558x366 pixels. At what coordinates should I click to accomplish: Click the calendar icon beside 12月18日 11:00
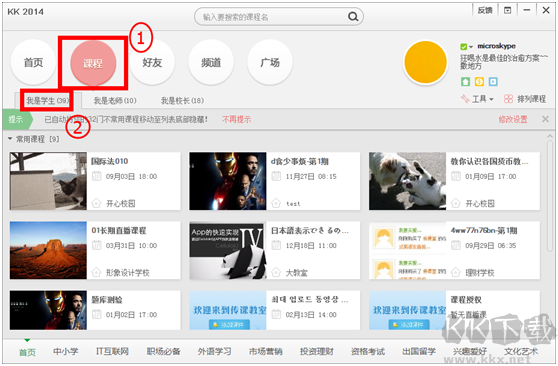276,245
